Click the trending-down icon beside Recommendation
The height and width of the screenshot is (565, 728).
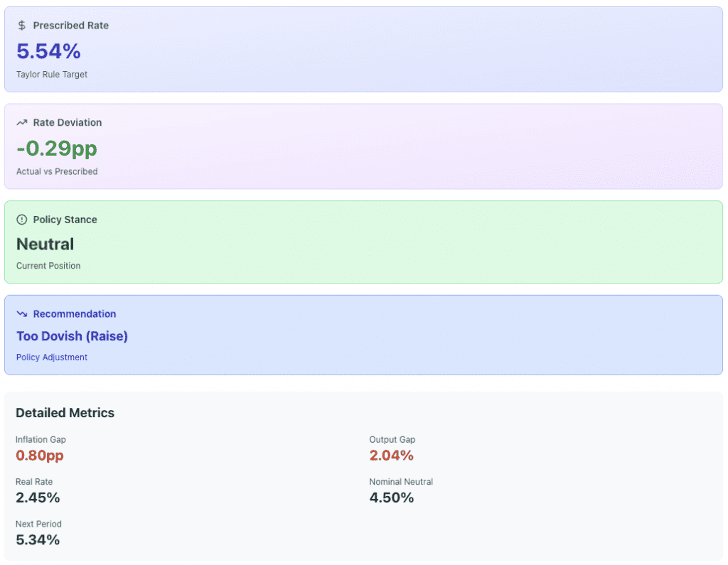tap(21, 314)
